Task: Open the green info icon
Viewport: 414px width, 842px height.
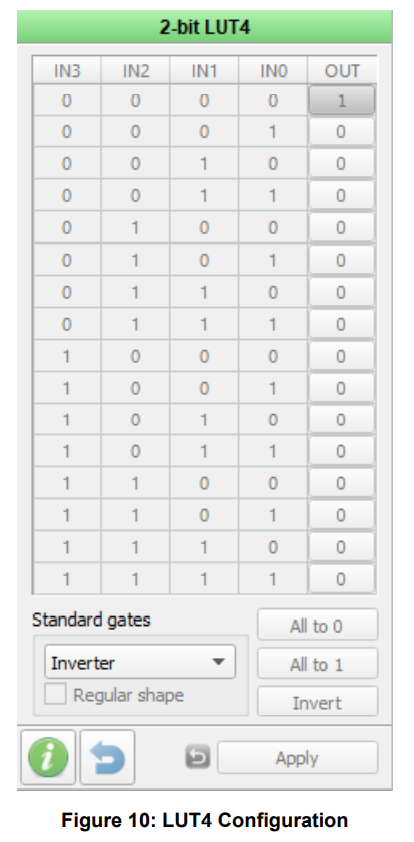Action: coord(48,757)
